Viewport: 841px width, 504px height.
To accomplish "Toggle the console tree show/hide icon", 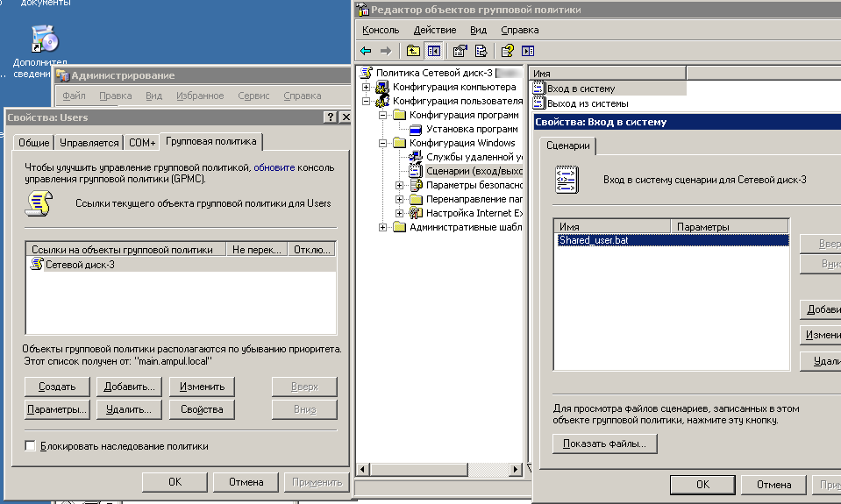I will click(x=432, y=51).
